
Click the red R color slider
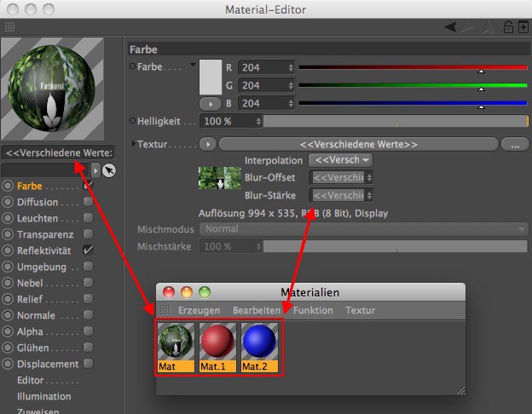(413, 66)
